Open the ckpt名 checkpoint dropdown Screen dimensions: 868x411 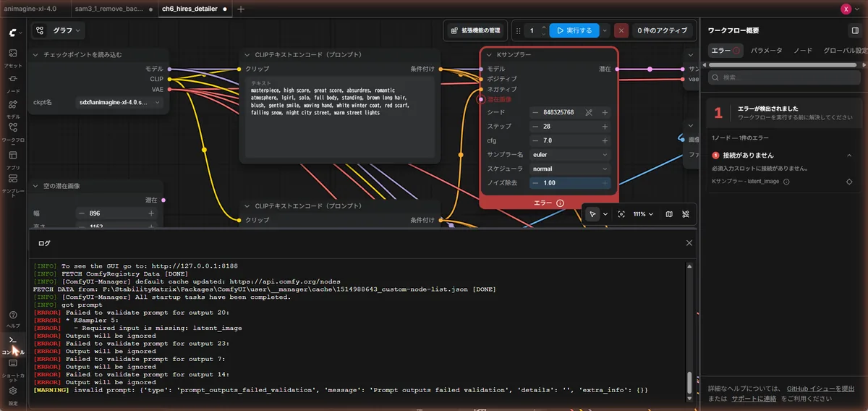coord(121,103)
